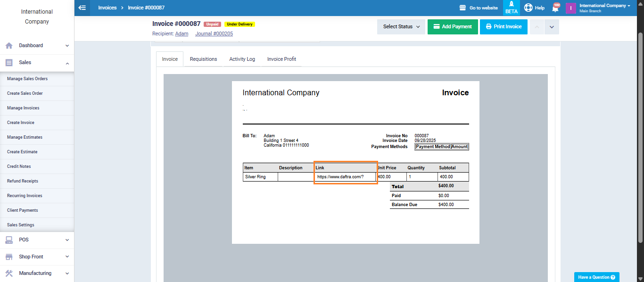Click the purple user avatar icon
Screen dimensions: 644x282
[570, 8]
